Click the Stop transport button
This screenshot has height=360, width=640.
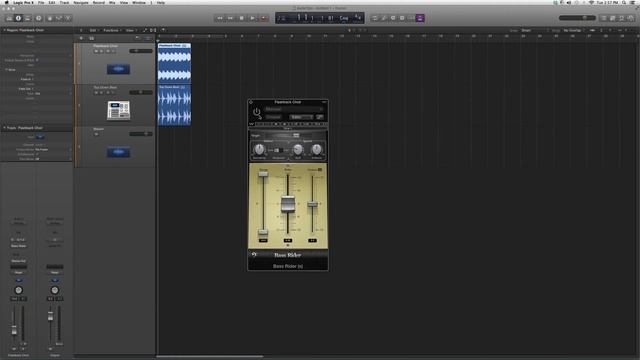[x=242, y=18]
